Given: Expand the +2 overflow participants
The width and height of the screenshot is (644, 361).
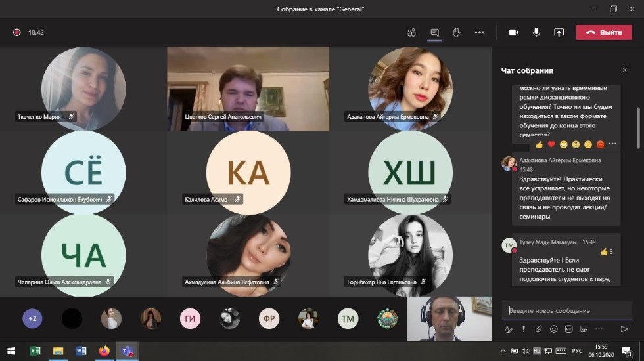Looking at the screenshot, I should pyautogui.click(x=32, y=318).
